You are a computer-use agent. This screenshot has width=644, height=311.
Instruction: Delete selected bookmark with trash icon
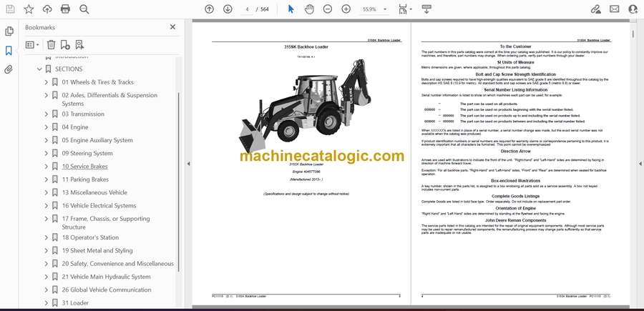[51, 44]
